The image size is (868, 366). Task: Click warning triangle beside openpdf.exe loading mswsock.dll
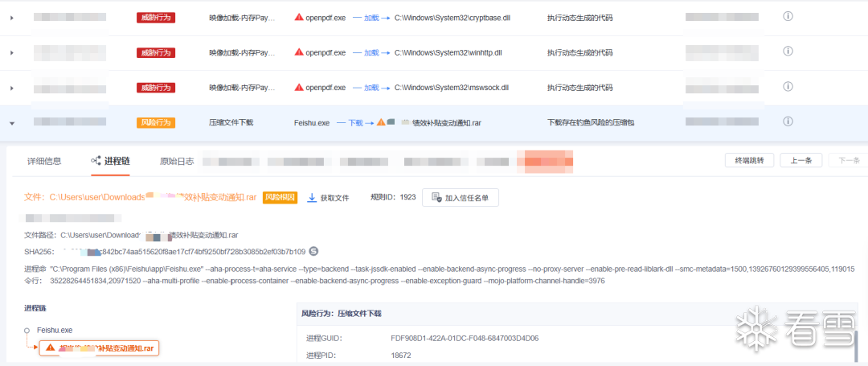299,87
